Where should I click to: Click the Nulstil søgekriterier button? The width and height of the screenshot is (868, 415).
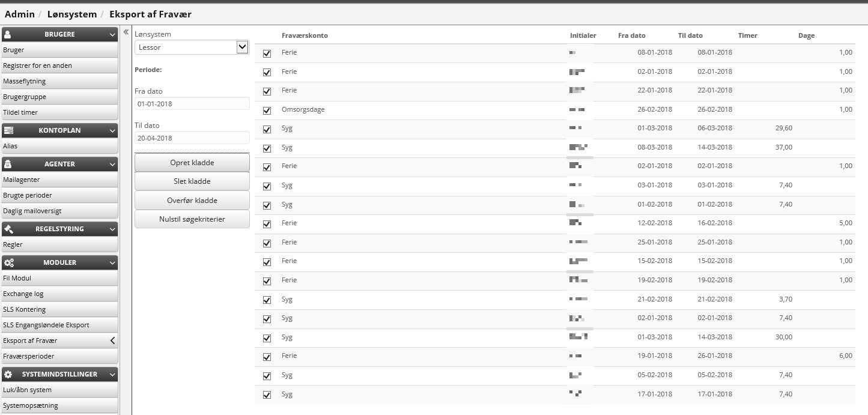[x=192, y=219]
